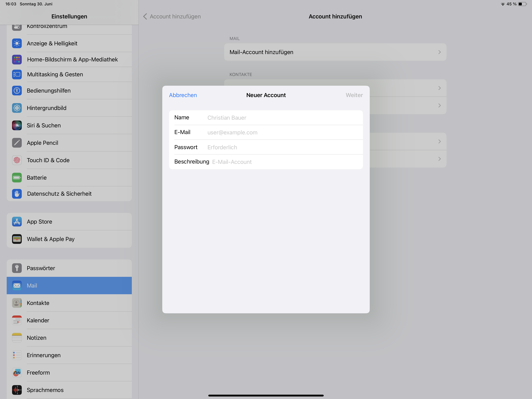Viewport: 532px width, 399px height.
Task: Tap the Sprachmemos waveform icon
Action: tap(17, 390)
